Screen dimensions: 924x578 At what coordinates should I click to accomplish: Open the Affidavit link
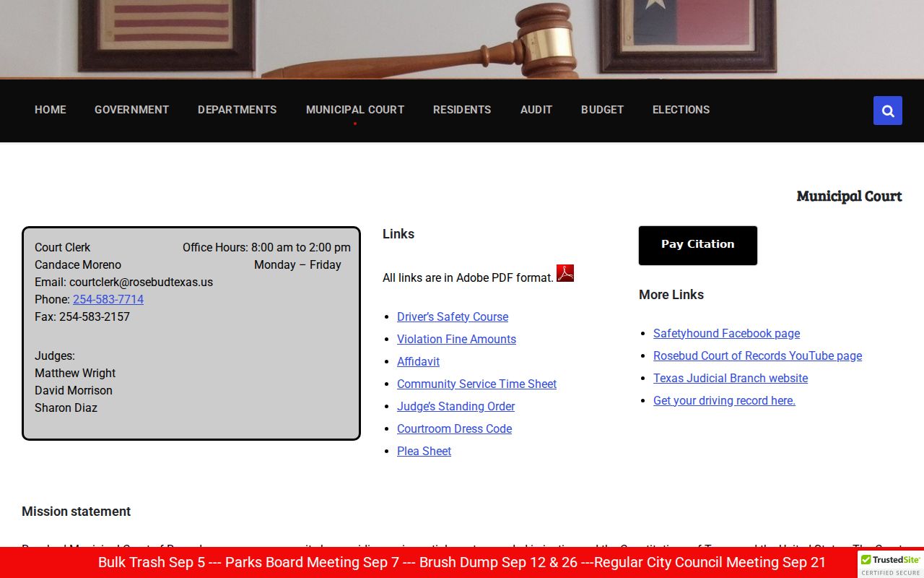click(418, 361)
